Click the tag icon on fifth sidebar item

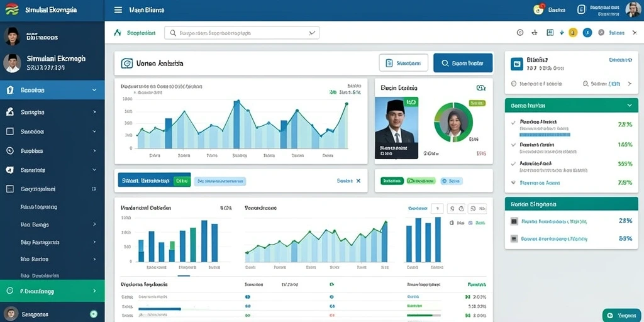click(x=10, y=170)
